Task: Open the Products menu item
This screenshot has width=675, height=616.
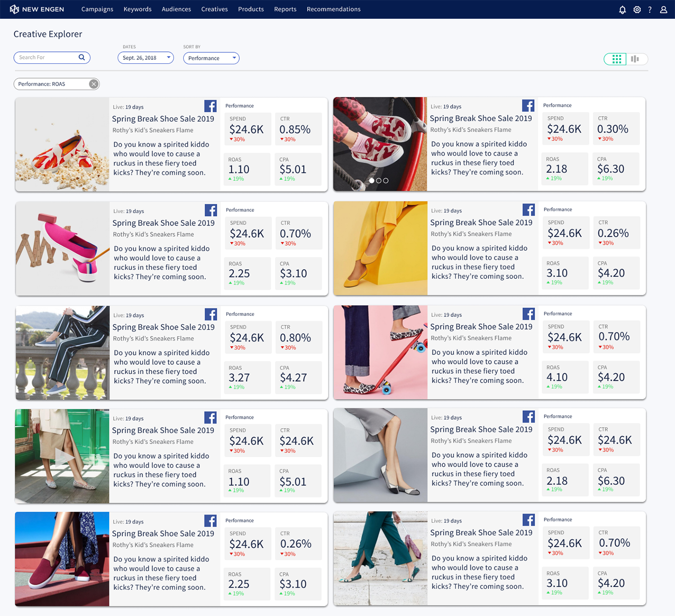Action: coord(251,9)
